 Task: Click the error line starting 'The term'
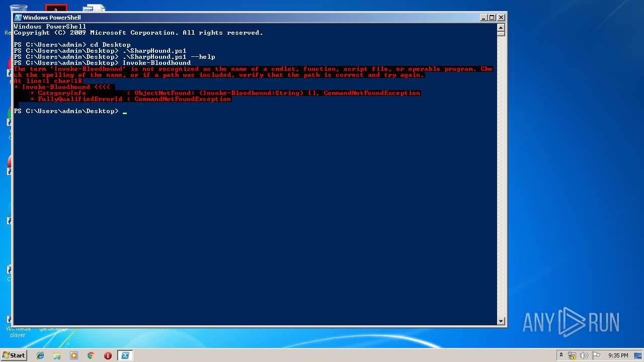[253, 69]
